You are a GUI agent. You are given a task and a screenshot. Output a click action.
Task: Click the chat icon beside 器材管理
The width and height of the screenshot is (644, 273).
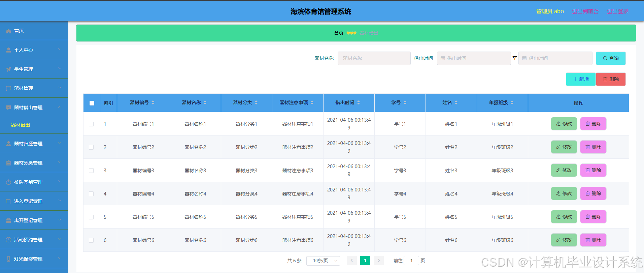pyautogui.click(x=8, y=88)
